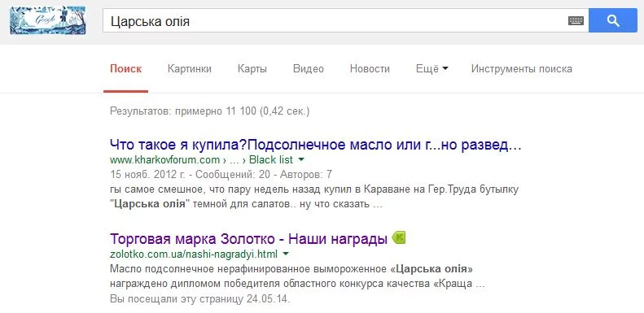The height and width of the screenshot is (313, 644).
Task: Open Инструменты поиска options
Action: (x=522, y=68)
